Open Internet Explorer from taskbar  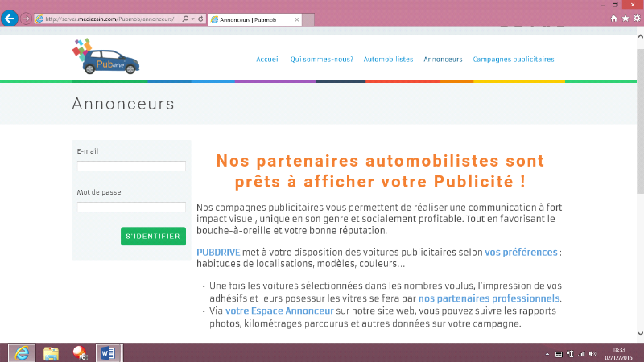22,353
